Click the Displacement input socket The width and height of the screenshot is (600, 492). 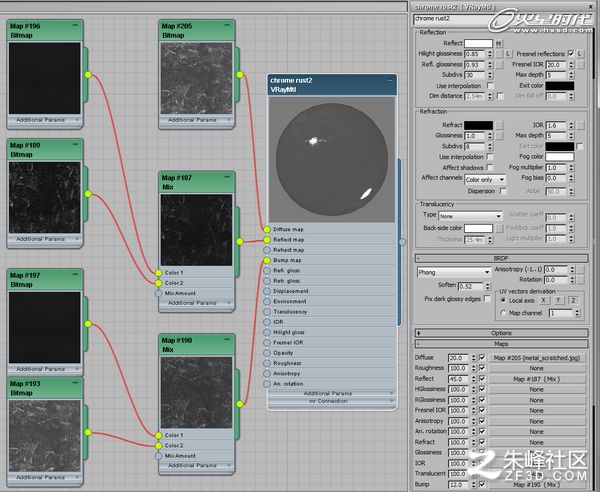267,292
